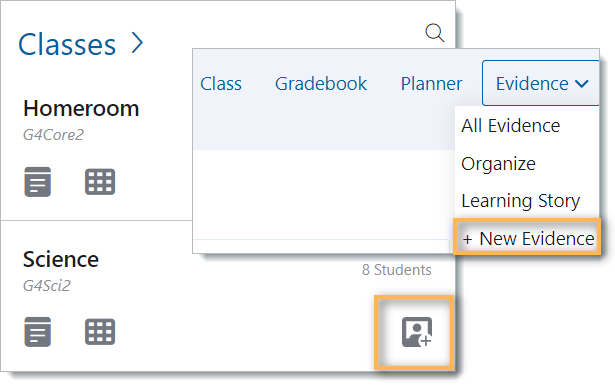Image resolution: width=615 pixels, height=387 pixels.
Task: Click the 8 Students label
Action: point(397,270)
